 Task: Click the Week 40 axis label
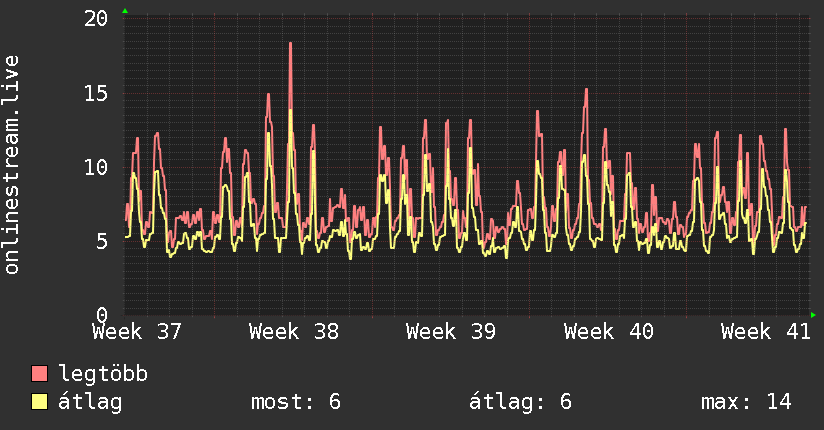click(x=609, y=332)
